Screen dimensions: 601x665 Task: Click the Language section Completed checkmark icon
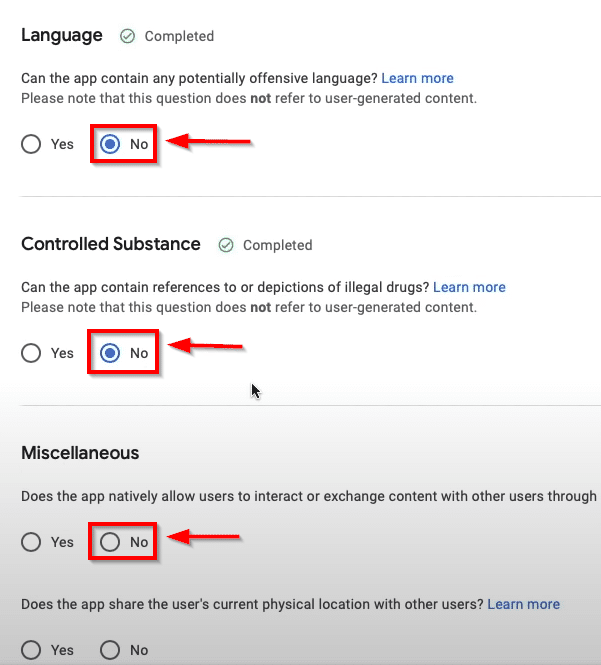[x=127, y=36]
